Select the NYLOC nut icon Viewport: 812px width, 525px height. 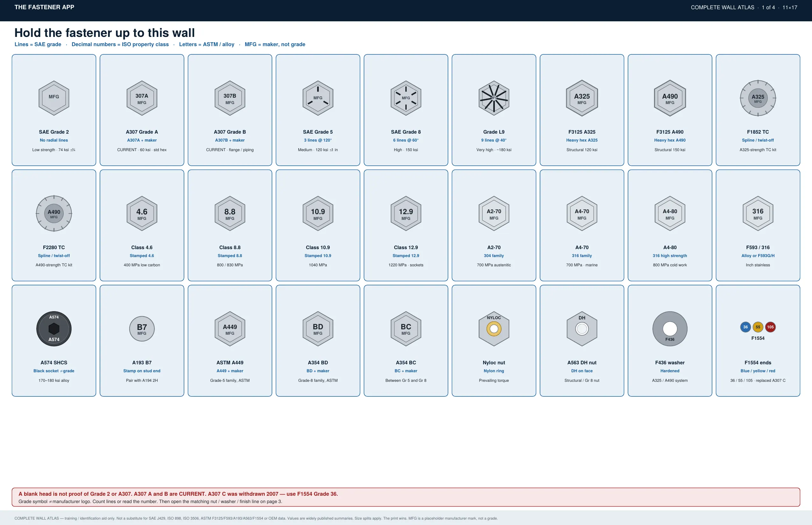[x=494, y=329]
